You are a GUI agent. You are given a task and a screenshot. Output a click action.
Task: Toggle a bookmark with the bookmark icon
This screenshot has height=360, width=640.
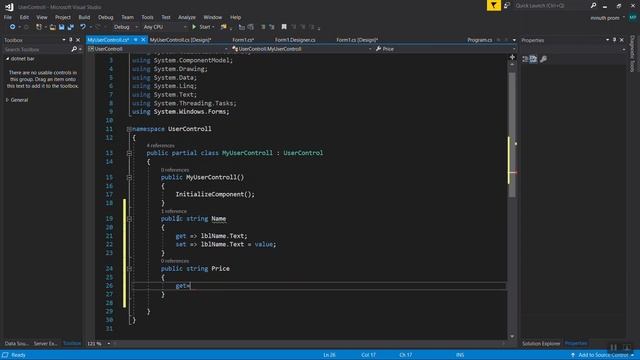click(284, 27)
